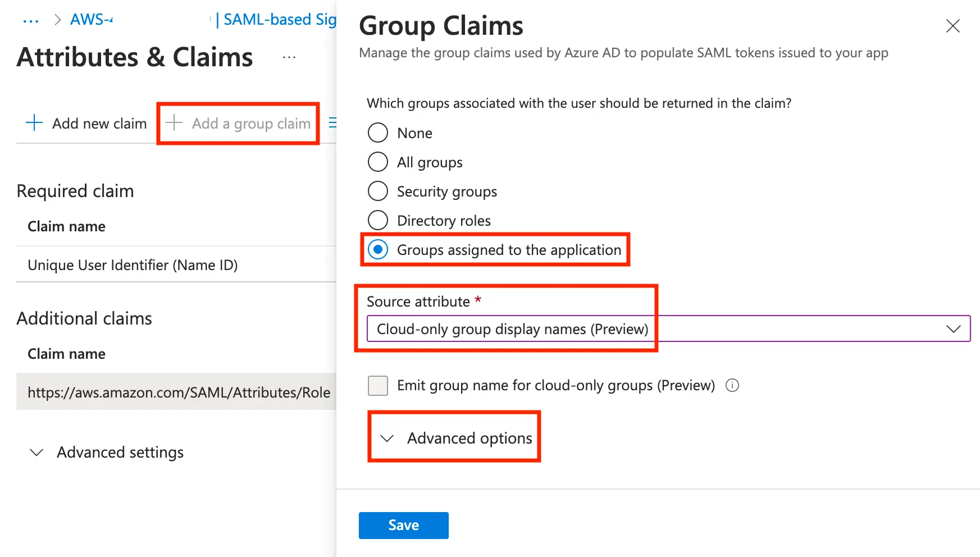
Task: Select the All groups radio option
Action: click(x=378, y=162)
